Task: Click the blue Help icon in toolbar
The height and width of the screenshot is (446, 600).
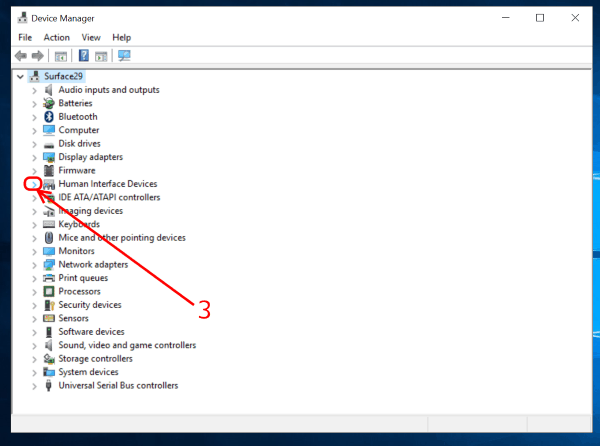Action: point(84,56)
